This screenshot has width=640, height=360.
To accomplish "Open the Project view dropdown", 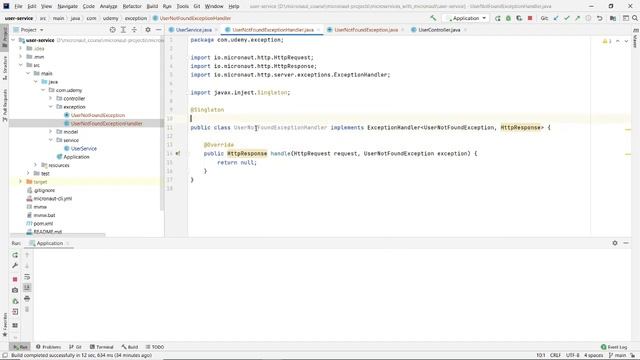I will click(29, 30).
